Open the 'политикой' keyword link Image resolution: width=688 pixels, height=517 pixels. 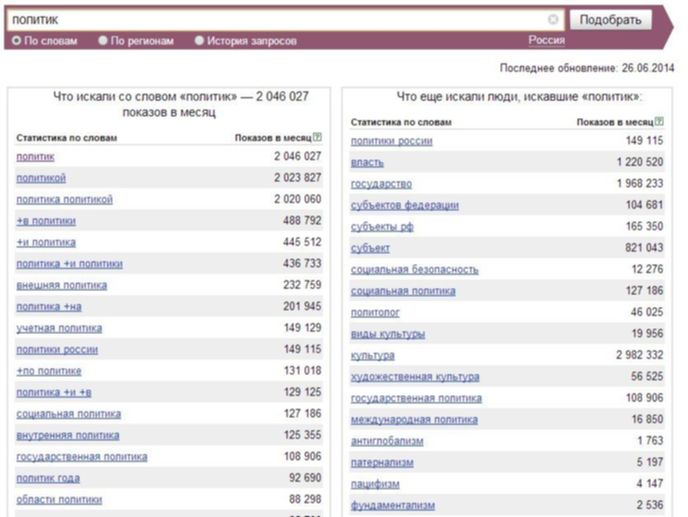(x=41, y=178)
